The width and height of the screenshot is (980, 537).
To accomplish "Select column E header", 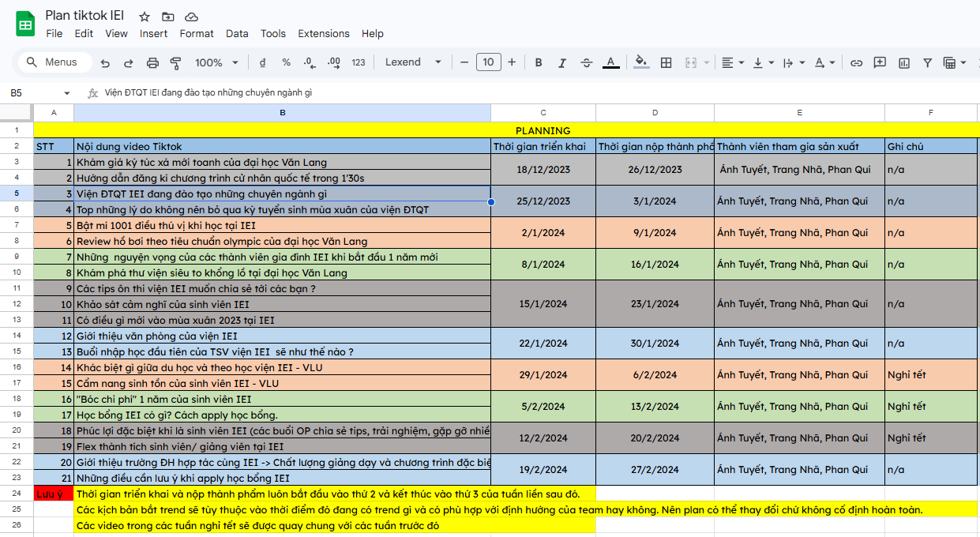I will tap(799, 113).
